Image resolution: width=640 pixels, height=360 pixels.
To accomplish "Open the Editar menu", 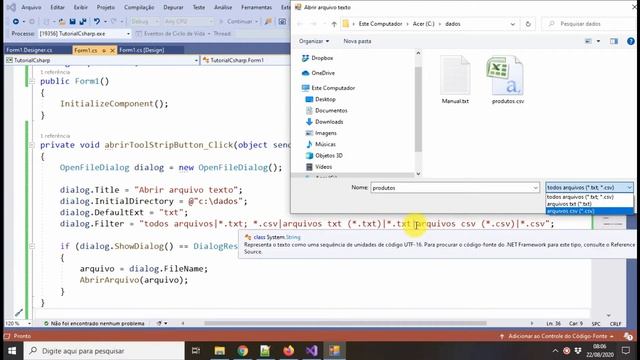I will tap(57, 7).
